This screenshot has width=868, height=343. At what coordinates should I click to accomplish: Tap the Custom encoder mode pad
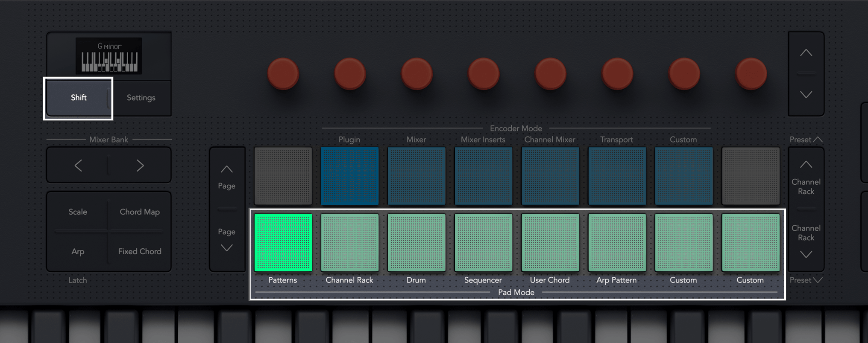click(684, 176)
